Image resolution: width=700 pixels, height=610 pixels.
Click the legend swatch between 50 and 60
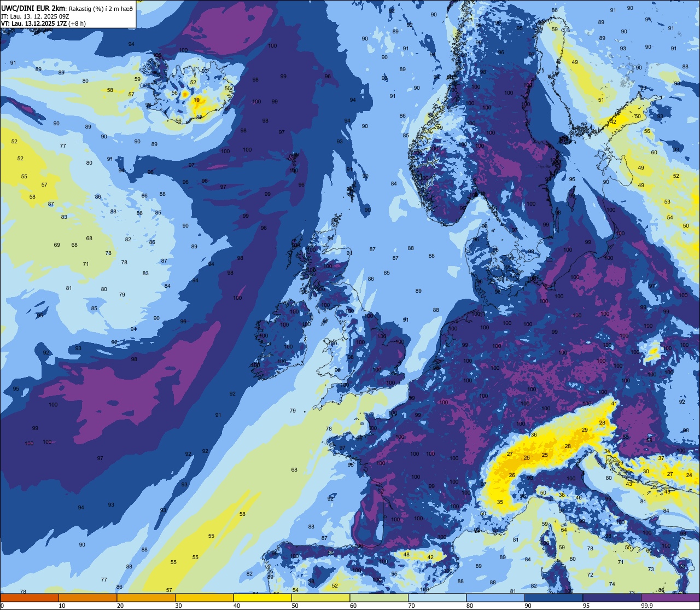click(320, 597)
